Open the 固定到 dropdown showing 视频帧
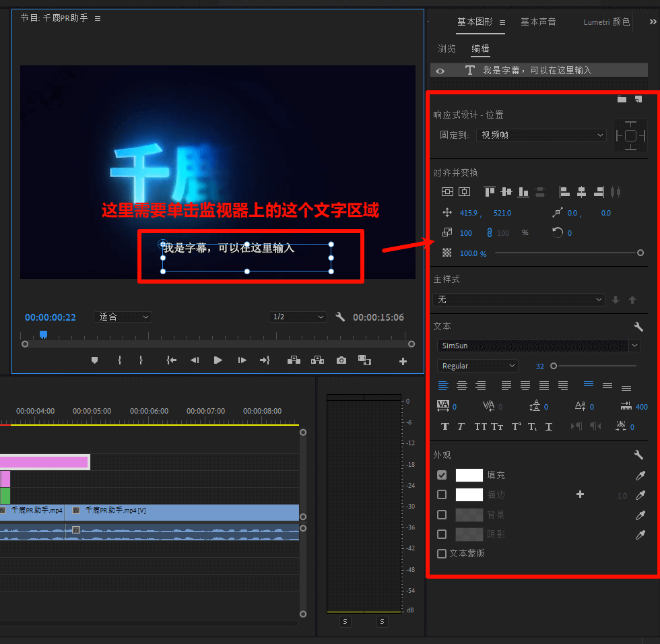Image resolution: width=660 pixels, height=644 pixels. 541,135
